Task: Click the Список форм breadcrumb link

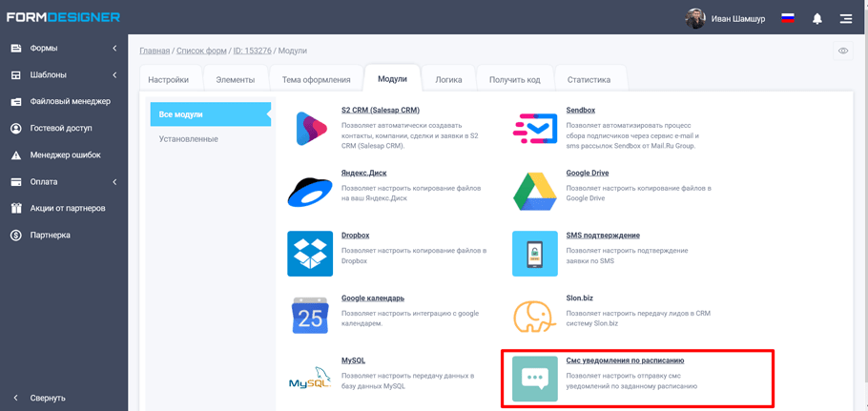Action: (x=201, y=51)
